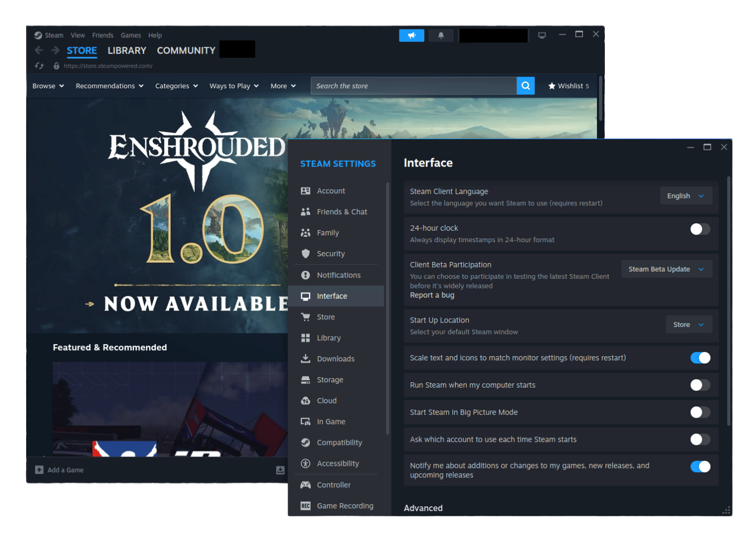The height and width of the screenshot is (541, 756).
Task: Select Game Recording settings category
Action: (336, 506)
